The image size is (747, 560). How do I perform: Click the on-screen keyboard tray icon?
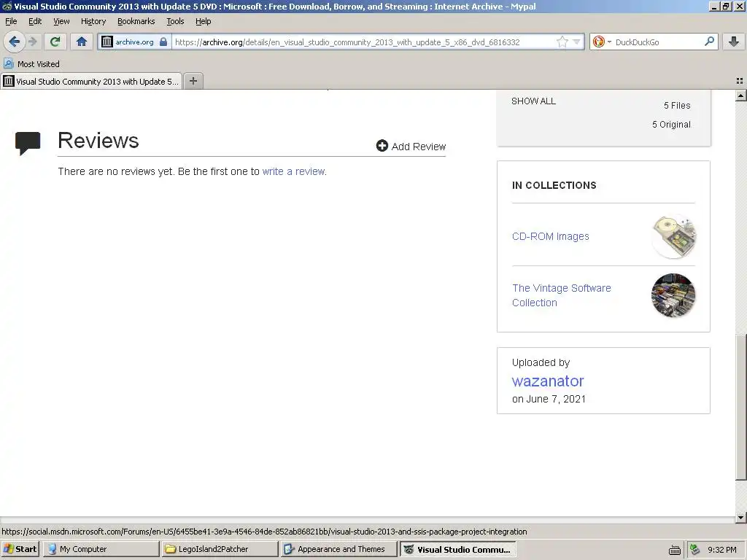[674, 550]
